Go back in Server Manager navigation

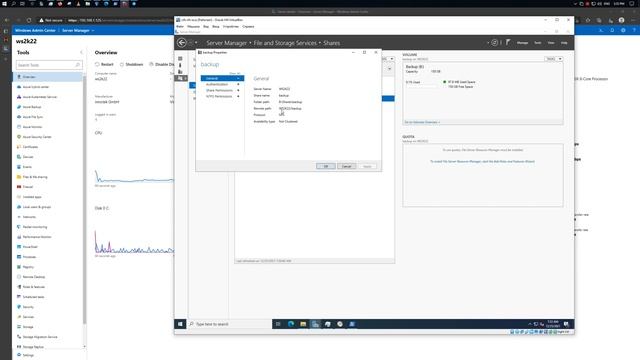click(x=182, y=42)
